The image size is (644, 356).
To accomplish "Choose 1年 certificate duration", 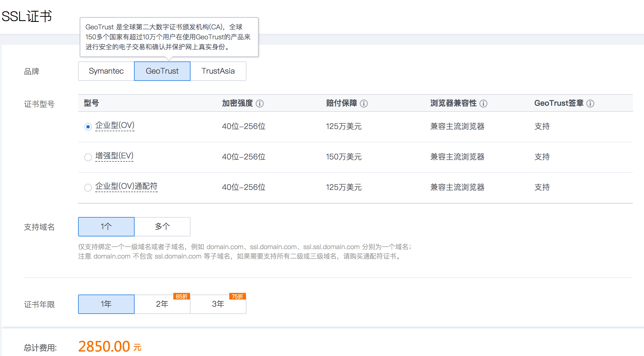I will point(106,304).
